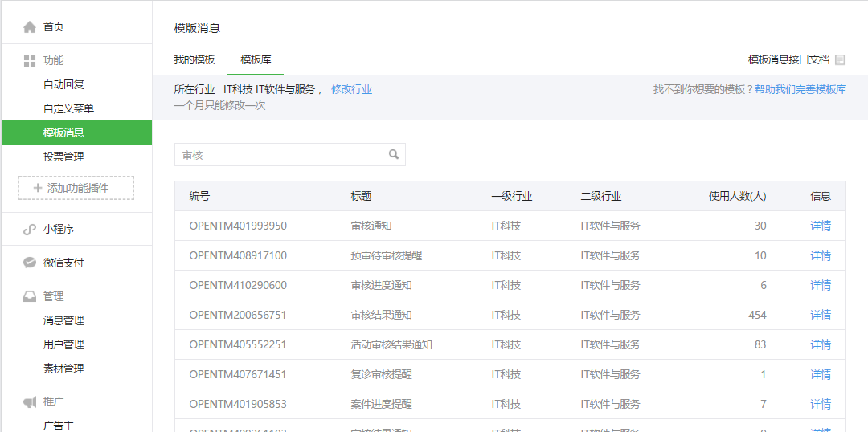Click the 功能 grid icon
Image resolution: width=868 pixels, height=432 pixels.
(30, 61)
